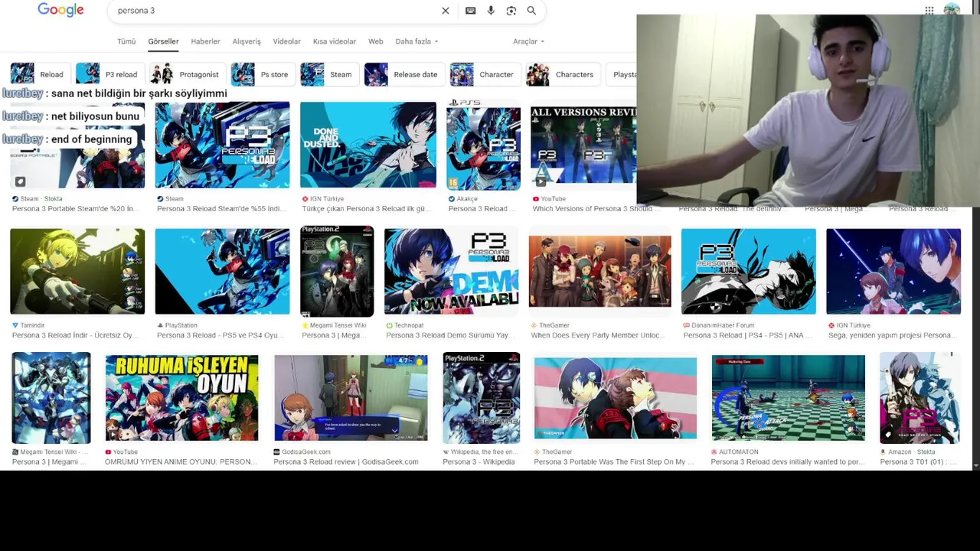
Task: Open the 'Done and Dusted' IGN Türkiye image
Action: (368, 145)
